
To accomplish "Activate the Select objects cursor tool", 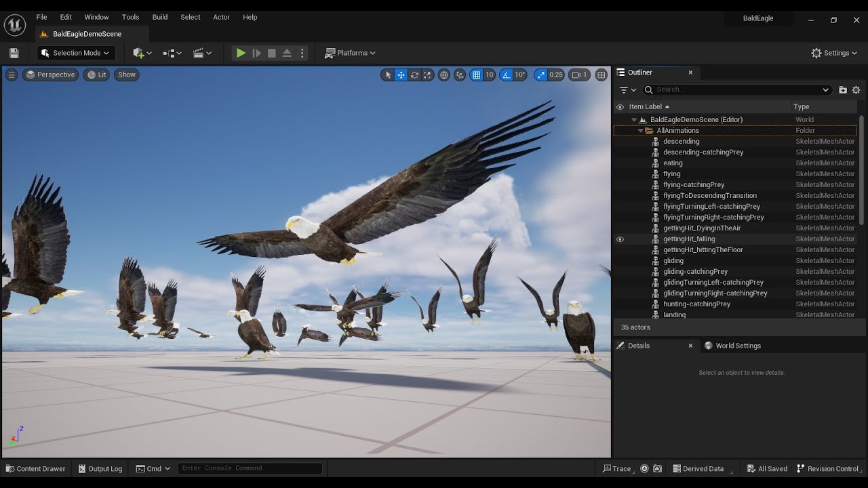I will click(388, 75).
